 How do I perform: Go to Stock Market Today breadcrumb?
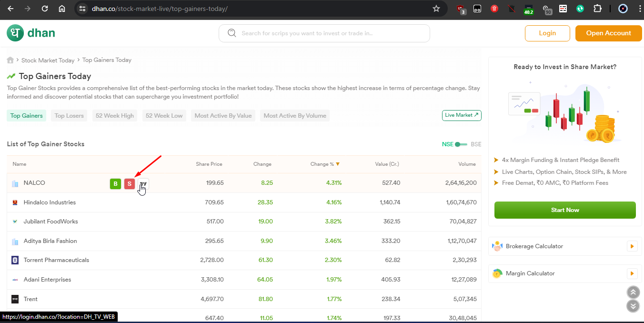click(48, 60)
